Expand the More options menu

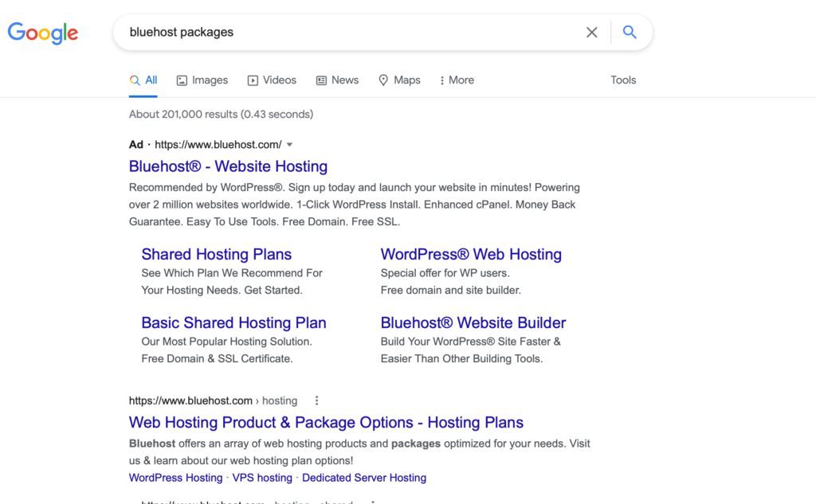pyautogui.click(x=457, y=80)
